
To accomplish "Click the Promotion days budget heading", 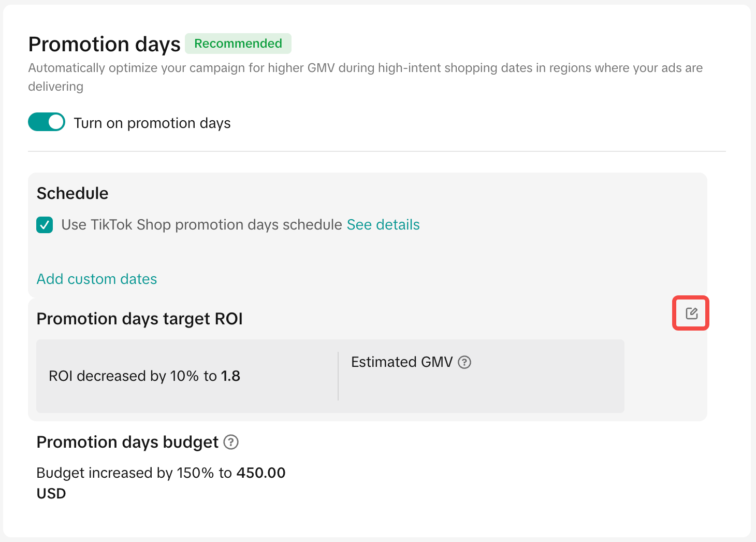I will pyautogui.click(x=127, y=442).
